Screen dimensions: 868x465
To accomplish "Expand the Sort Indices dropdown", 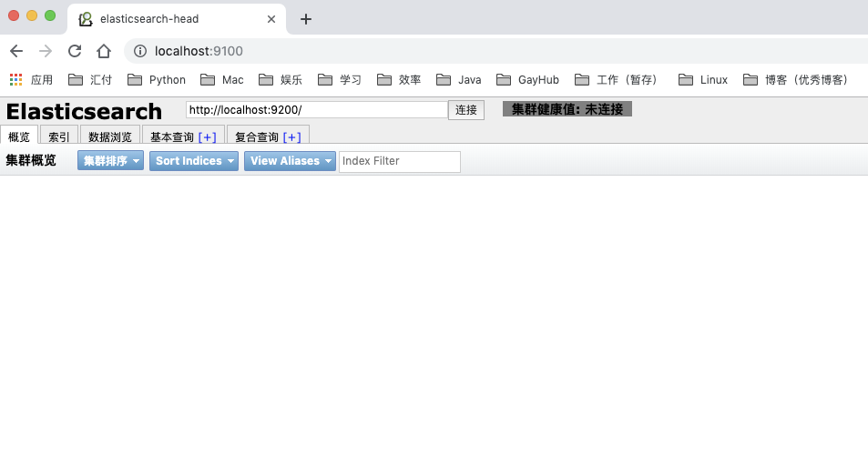I will click(x=194, y=161).
